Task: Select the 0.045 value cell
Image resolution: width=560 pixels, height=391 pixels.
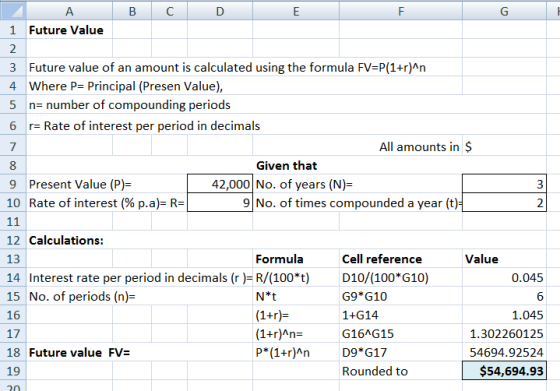Action: pyautogui.click(x=504, y=277)
